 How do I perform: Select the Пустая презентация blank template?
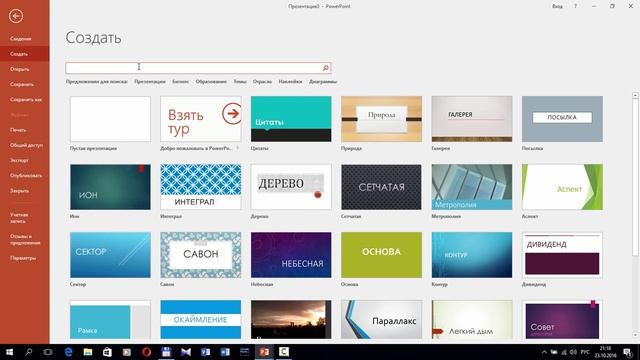pyautogui.click(x=110, y=119)
